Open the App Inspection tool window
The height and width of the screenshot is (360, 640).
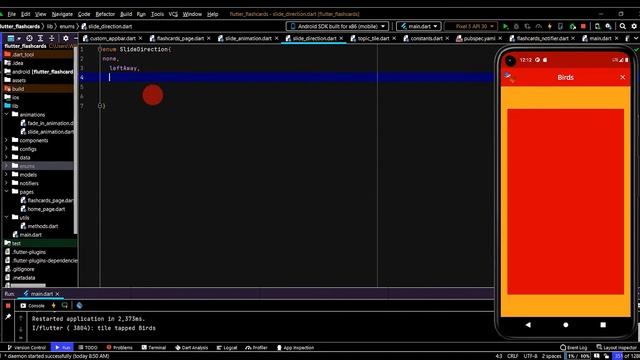(x=295, y=347)
